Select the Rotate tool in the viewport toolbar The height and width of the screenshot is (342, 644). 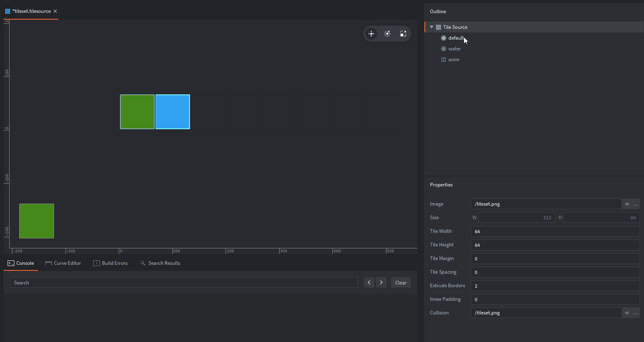tap(387, 34)
